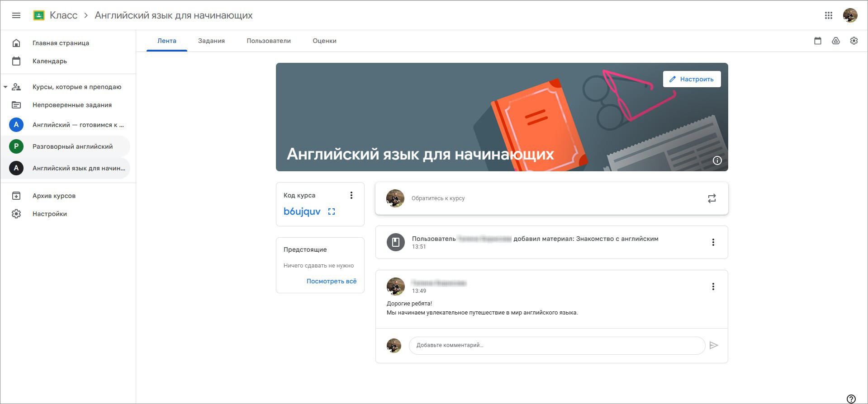Click announcement text Дорогие ребята!
The width and height of the screenshot is (868, 404).
point(409,304)
